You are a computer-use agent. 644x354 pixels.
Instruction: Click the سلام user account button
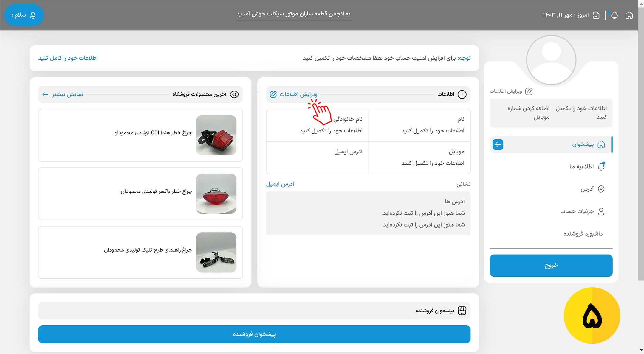point(24,15)
